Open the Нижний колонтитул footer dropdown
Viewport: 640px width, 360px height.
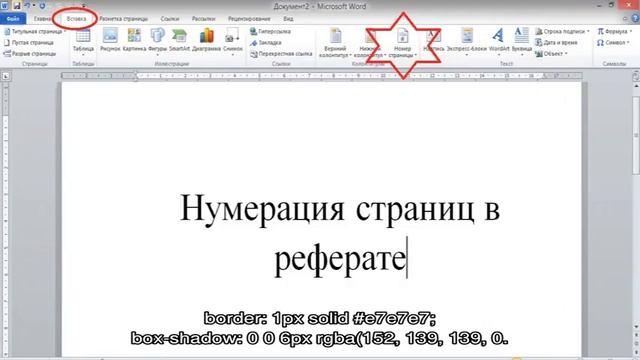pyautogui.click(x=370, y=43)
